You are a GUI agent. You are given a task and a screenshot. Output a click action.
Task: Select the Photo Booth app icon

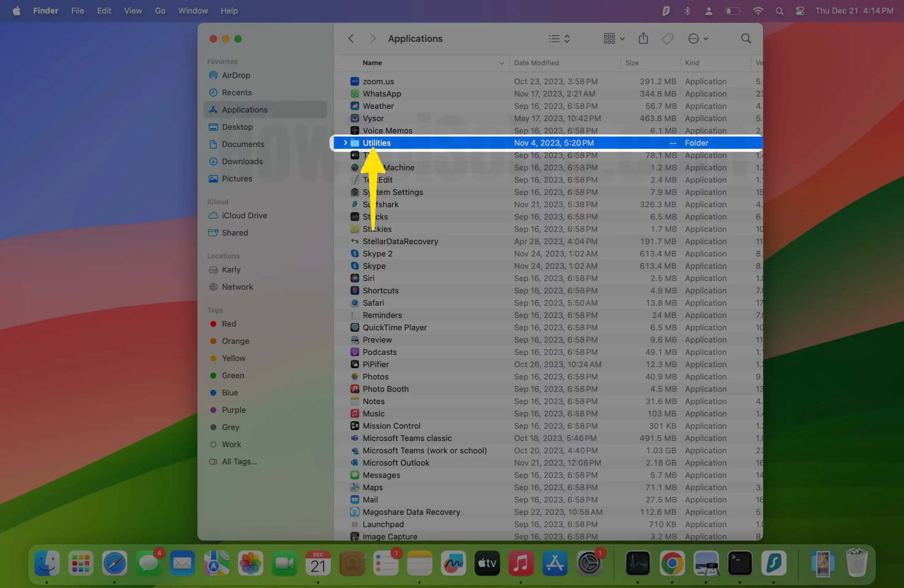355,389
